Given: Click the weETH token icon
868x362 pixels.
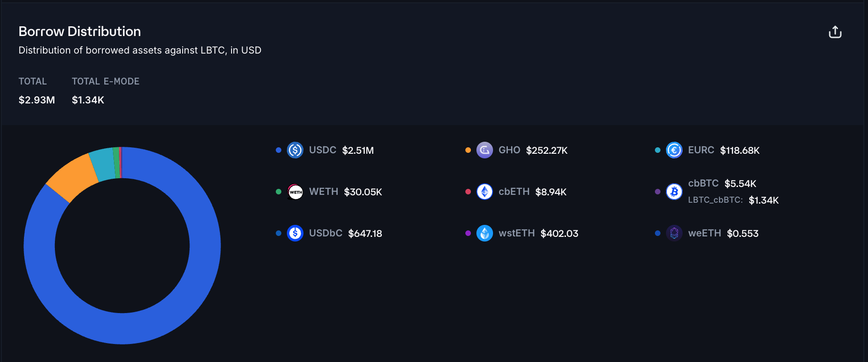Looking at the screenshot, I should point(674,233).
